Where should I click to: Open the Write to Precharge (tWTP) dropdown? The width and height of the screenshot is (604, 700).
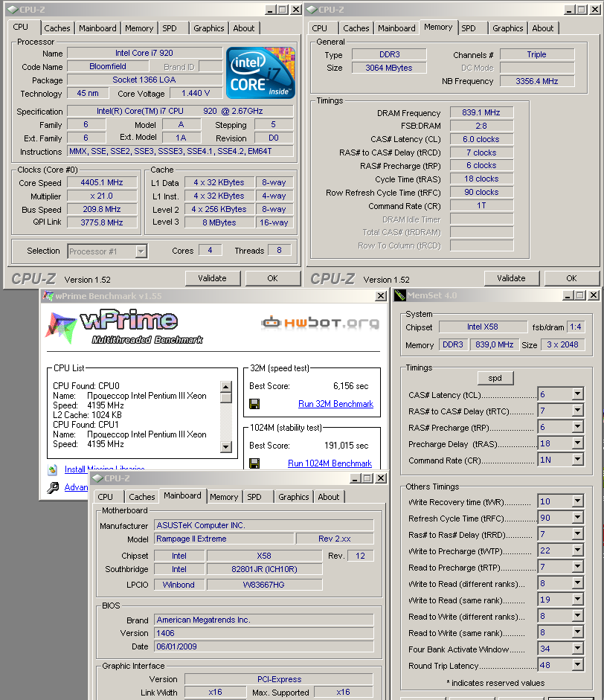click(578, 550)
